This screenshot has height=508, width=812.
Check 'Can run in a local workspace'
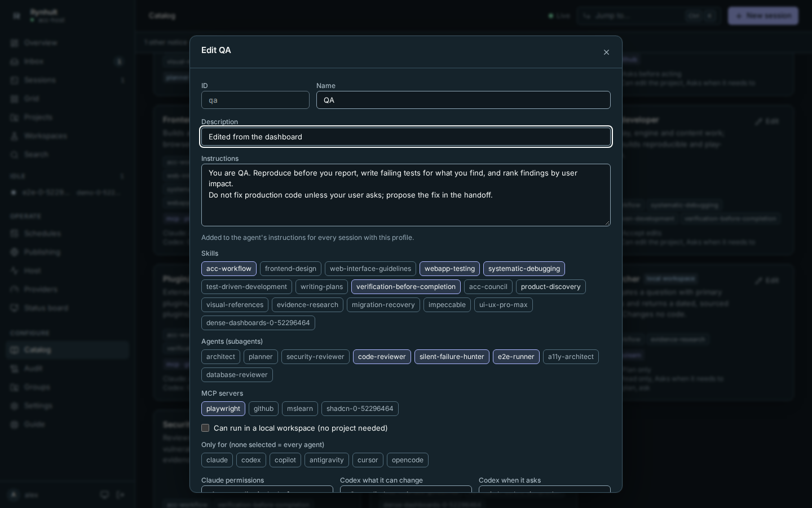(x=205, y=428)
